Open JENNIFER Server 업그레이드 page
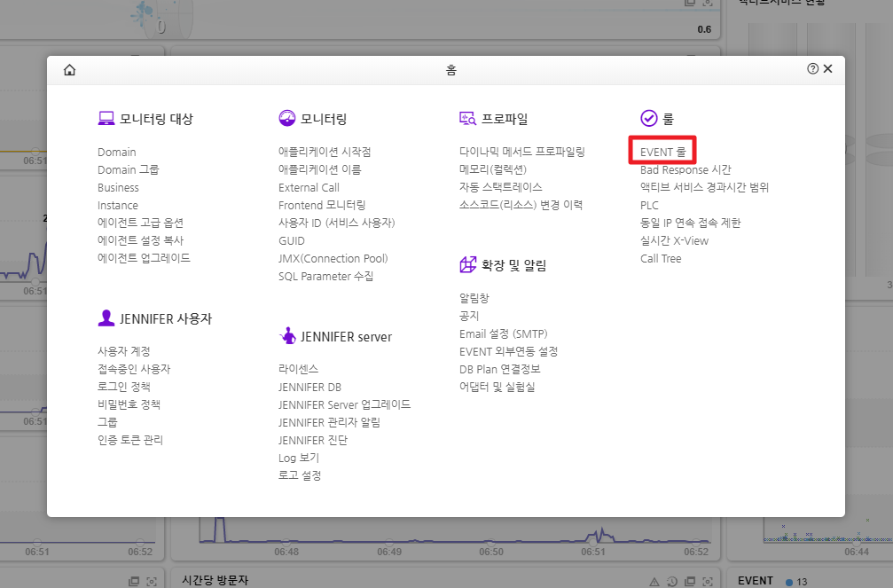The width and height of the screenshot is (893, 588). 344,404
